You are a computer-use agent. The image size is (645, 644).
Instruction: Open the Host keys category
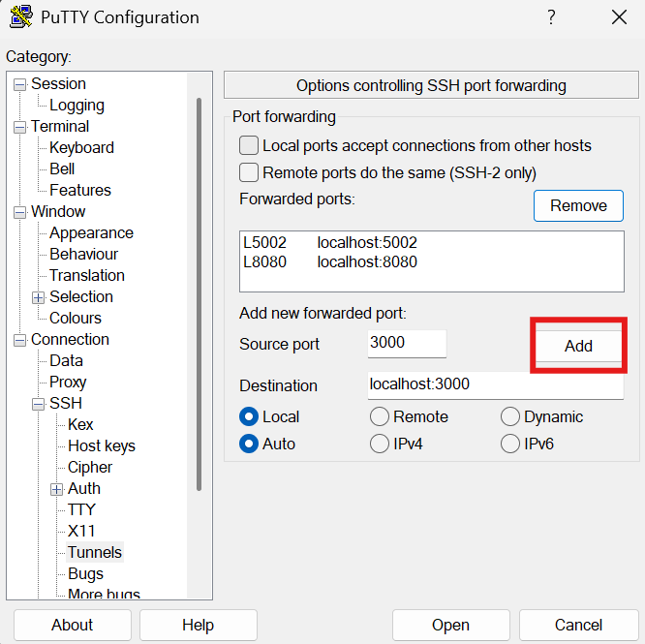coord(102,446)
